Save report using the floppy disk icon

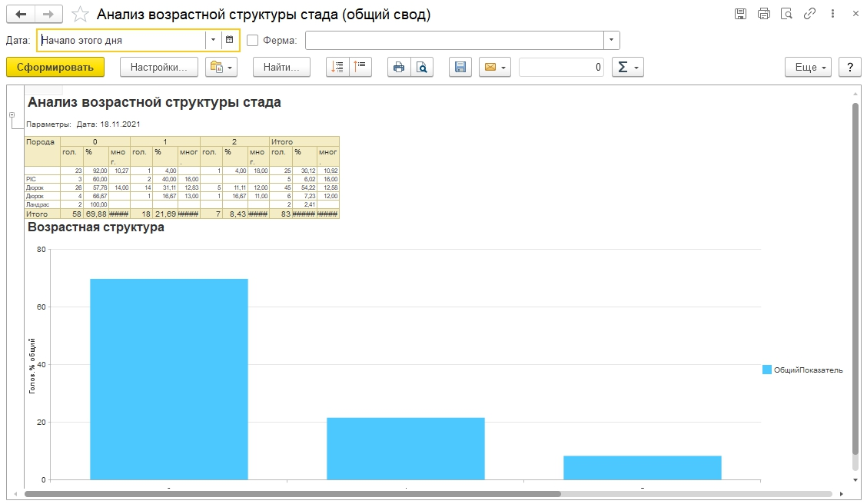click(460, 68)
